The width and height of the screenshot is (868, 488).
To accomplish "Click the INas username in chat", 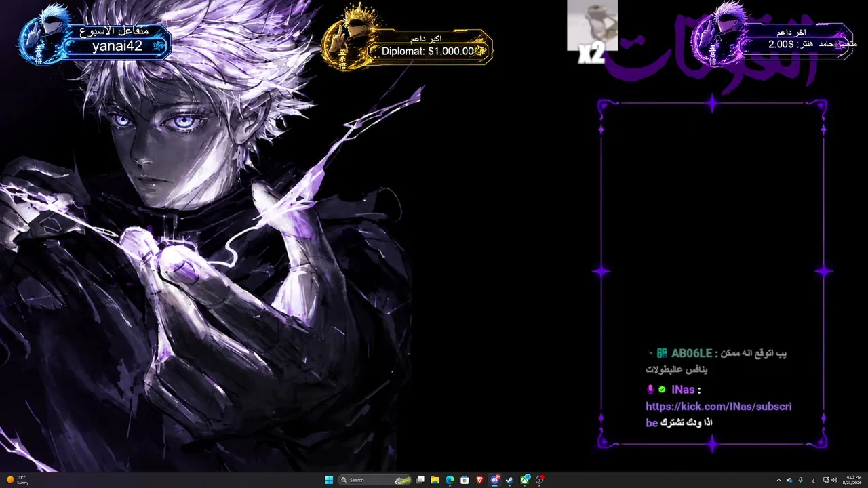I will click(x=683, y=390).
